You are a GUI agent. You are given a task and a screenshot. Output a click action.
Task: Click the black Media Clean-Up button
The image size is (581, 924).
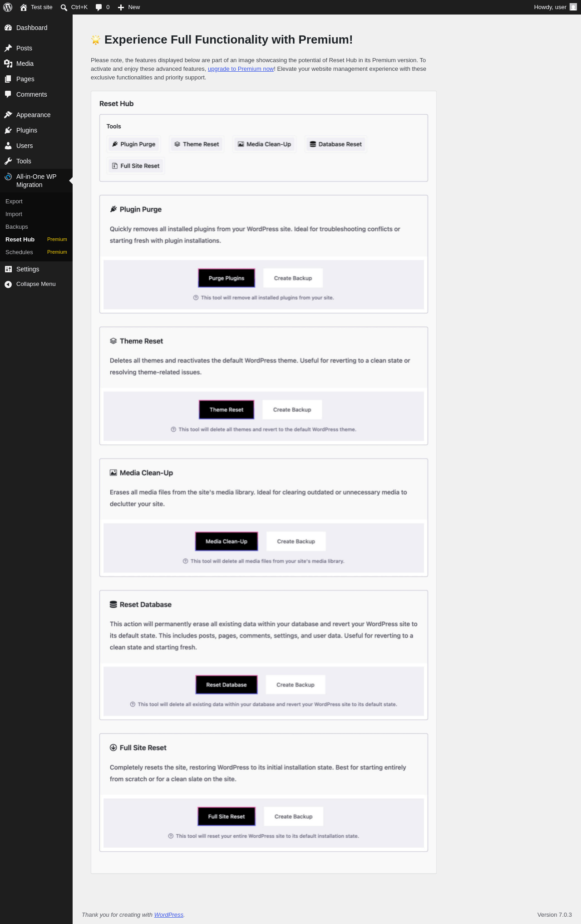[x=226, y=541]
